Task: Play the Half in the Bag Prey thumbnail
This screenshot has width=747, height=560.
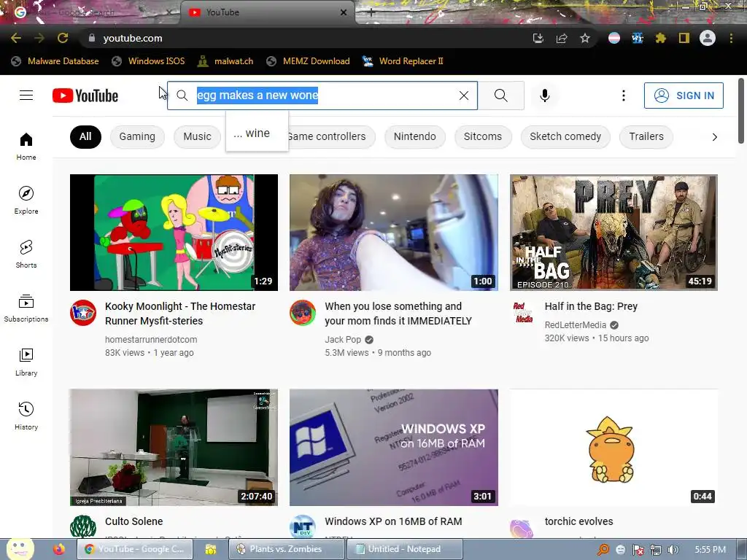Action: point(614,233)
